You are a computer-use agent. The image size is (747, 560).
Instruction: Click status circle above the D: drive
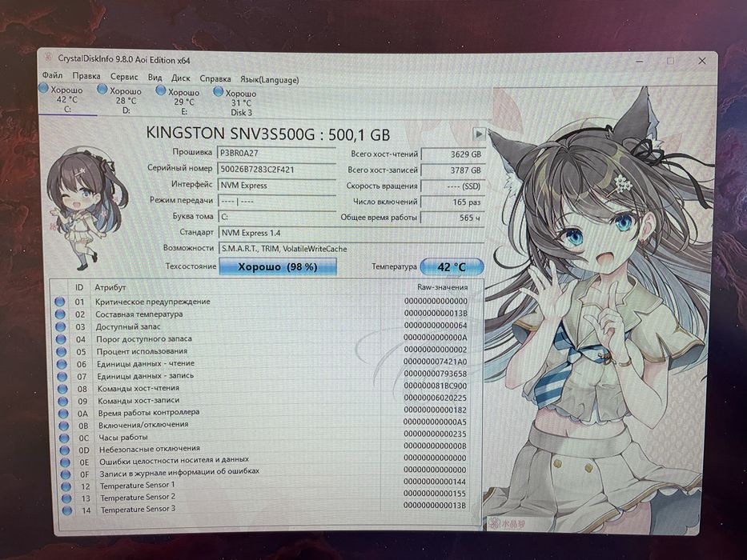(102, 89)
